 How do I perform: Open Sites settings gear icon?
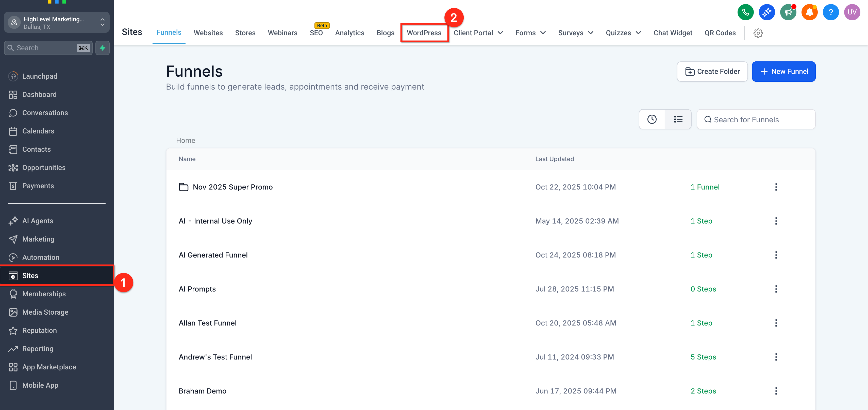click(758, 33)
